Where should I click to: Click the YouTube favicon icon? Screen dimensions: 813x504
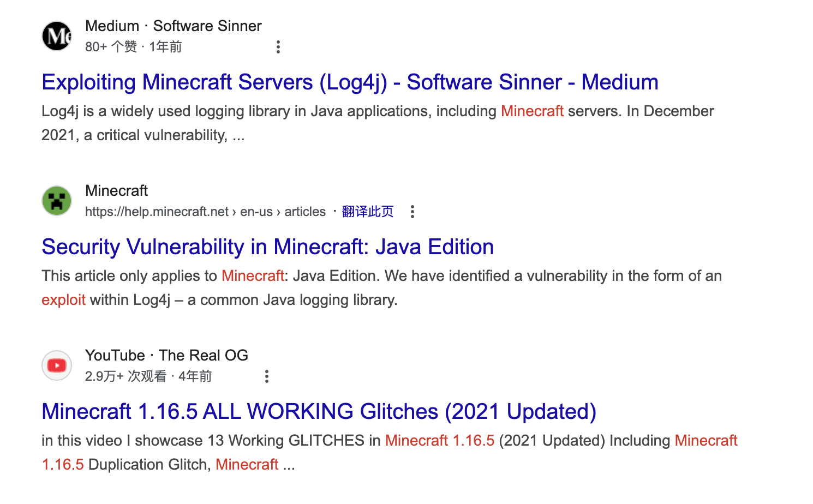57,365
